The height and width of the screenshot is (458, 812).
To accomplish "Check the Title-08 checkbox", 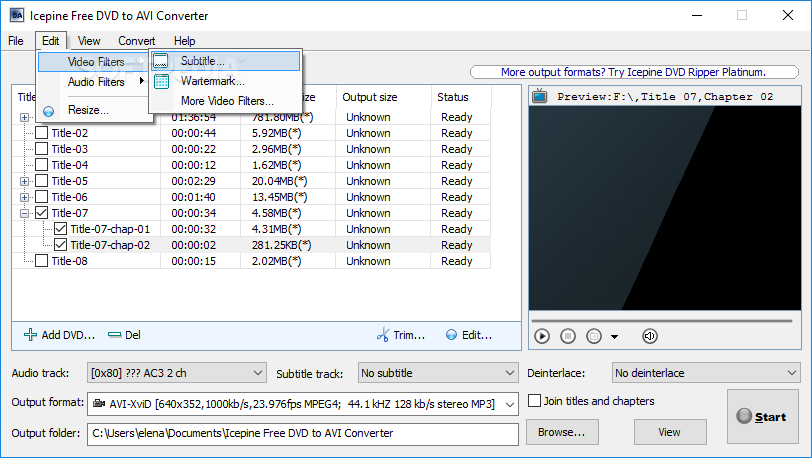I will (41, 261).
